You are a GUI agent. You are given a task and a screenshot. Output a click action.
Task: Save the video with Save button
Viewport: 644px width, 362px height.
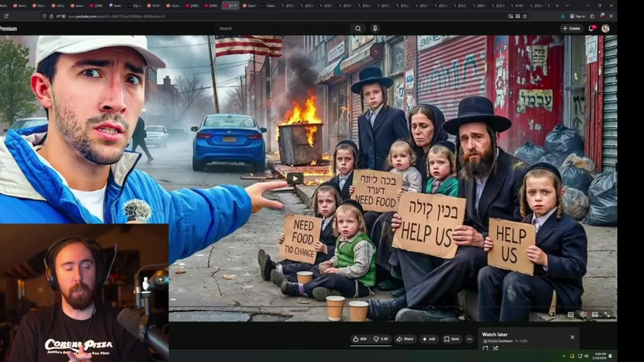coord(452,339)
